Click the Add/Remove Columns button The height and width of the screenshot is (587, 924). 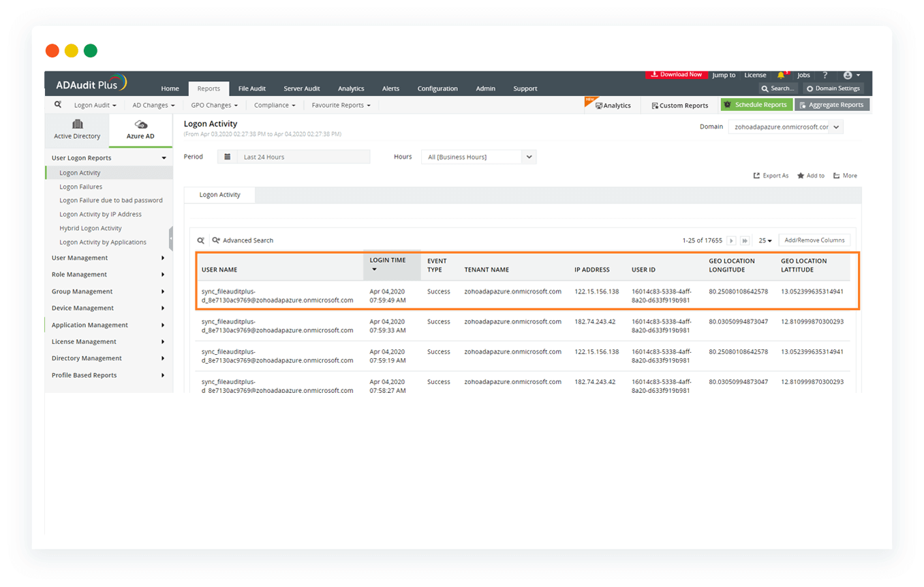coord(814,240)
